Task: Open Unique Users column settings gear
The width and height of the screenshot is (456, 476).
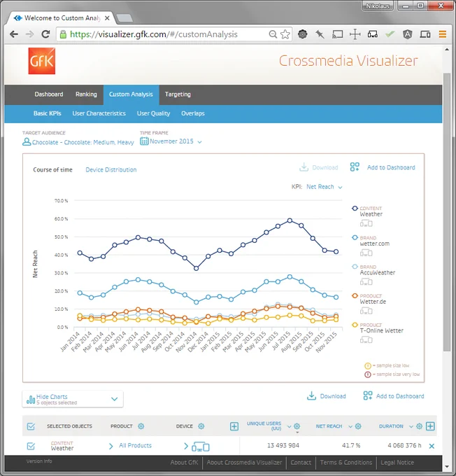Action: point(297,426)
